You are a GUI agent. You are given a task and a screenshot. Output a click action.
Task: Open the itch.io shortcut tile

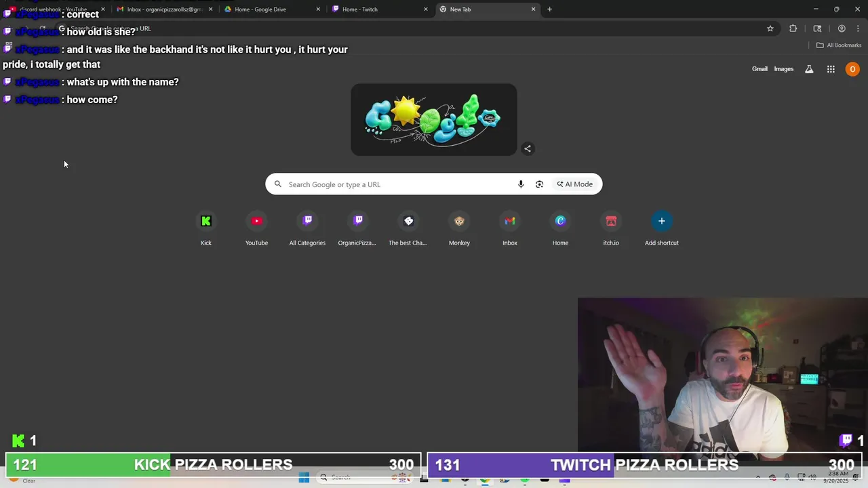[x=611, y=229]
